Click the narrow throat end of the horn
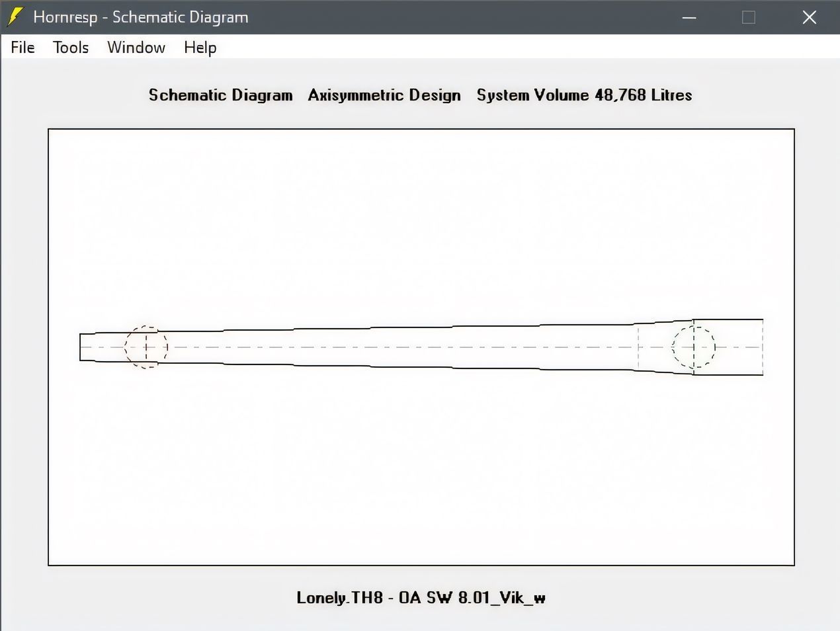 (81, 347)
